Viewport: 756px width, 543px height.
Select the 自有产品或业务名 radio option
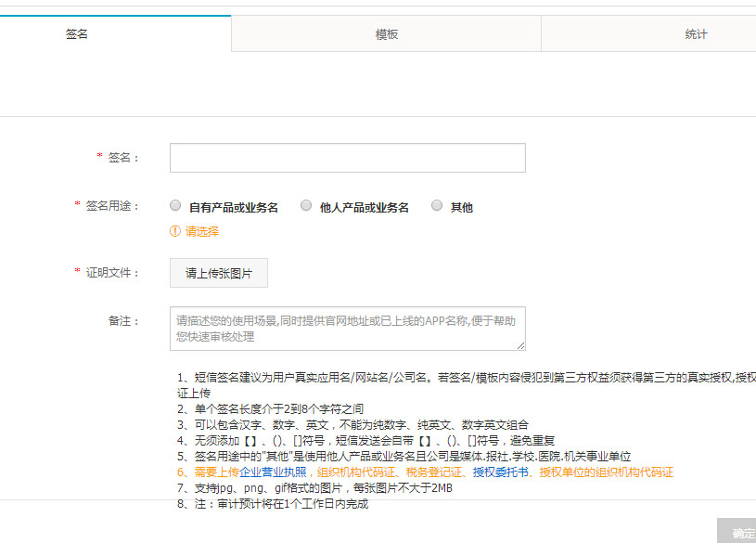click(x=175, y=206)
